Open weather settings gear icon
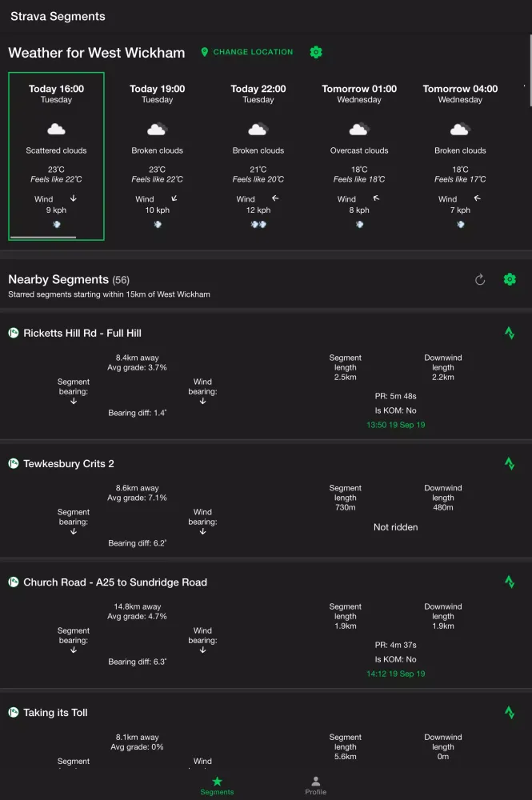The image size is (532, 800). (x=316, y=52)
